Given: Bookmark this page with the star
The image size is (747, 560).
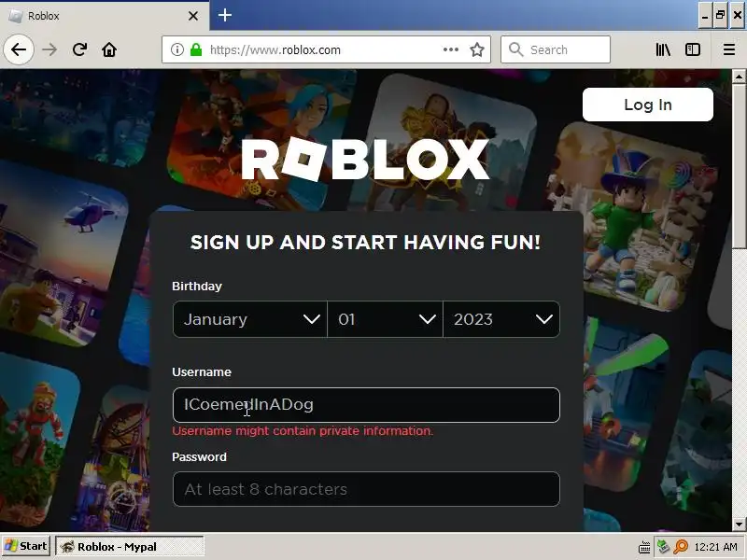Looking at the screenshot, I should (x=477, y=49).
